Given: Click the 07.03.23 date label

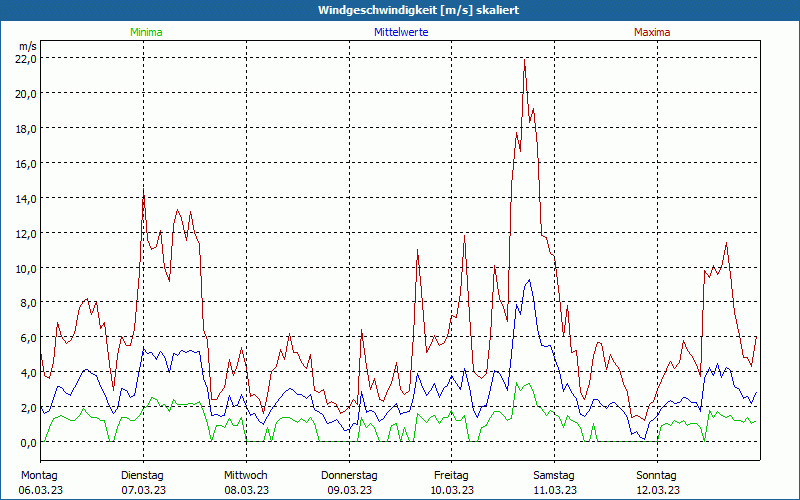Looking at the screenshot, I should pyautogui.click(x=143, y=490).
